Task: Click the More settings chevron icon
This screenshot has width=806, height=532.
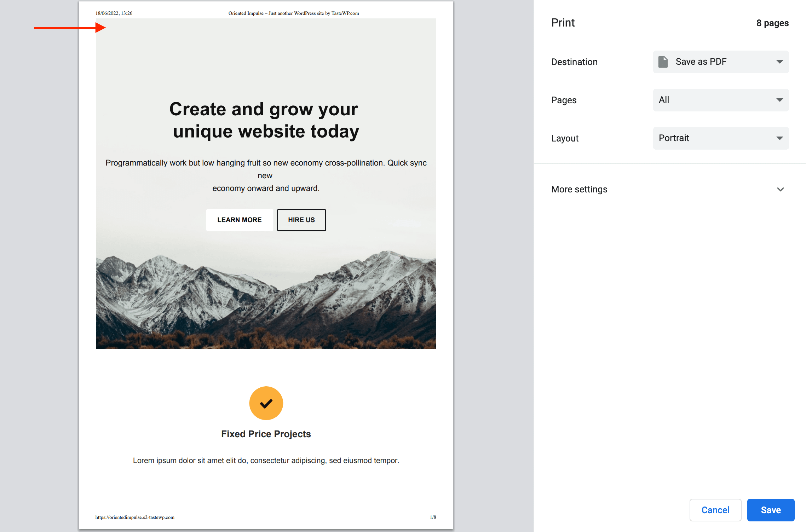Action: 780,189
